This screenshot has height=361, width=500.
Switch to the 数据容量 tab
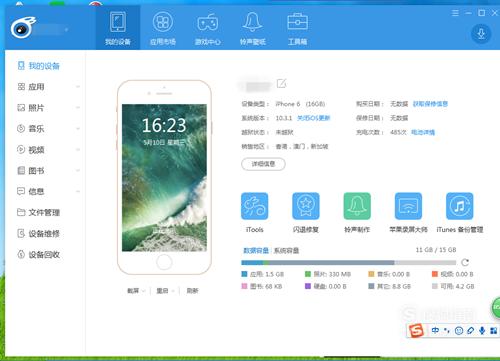(256, 250)
